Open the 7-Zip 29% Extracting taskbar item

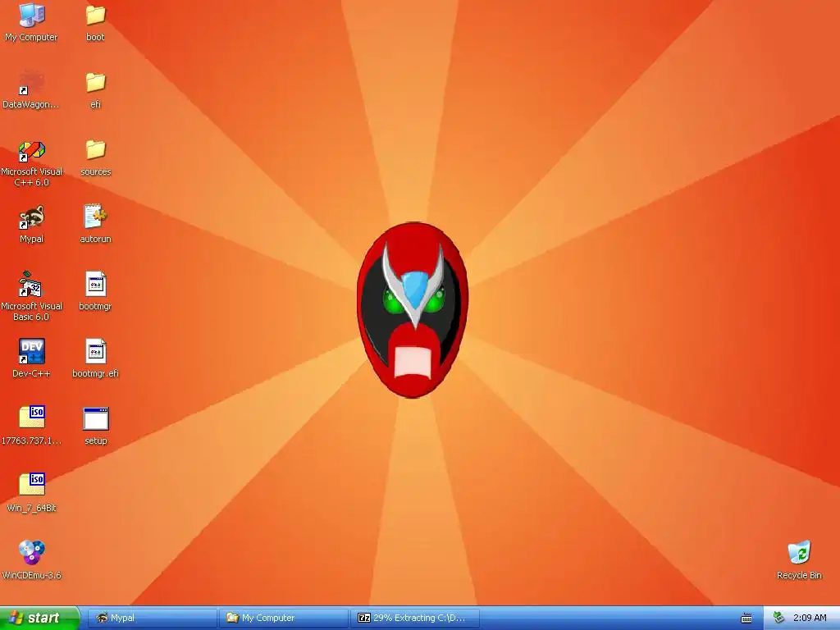coord(415,619)
